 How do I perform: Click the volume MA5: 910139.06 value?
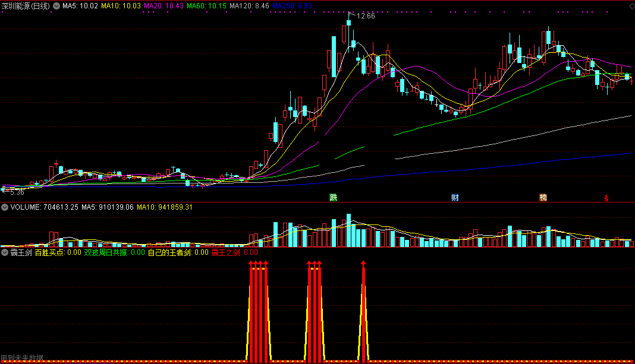point(108,207)
